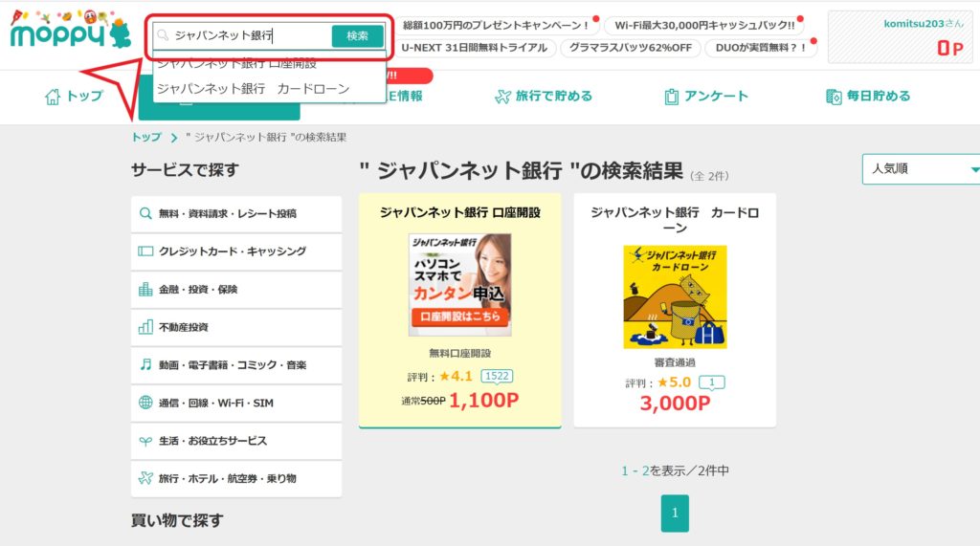
Task: Click the 1522 review count bubble
Action: (x=497, y=376)
